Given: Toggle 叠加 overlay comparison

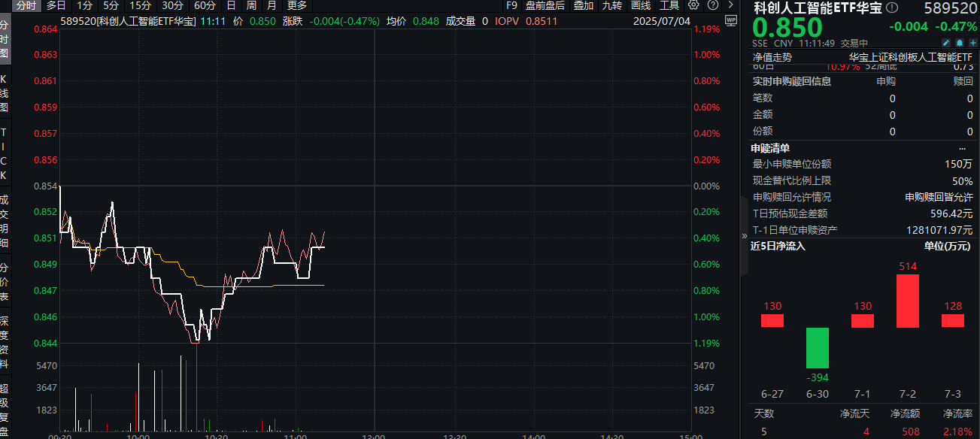Looking at the screenshot, I should click(584, 5).
